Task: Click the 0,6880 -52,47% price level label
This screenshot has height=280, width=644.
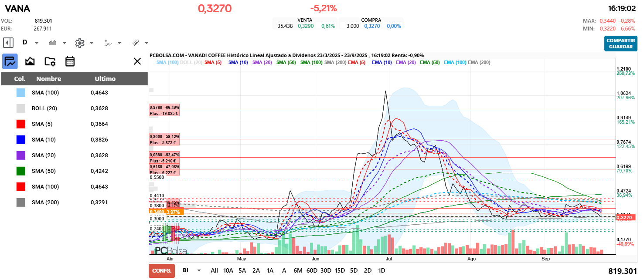Action: click(x=164, y=155)
